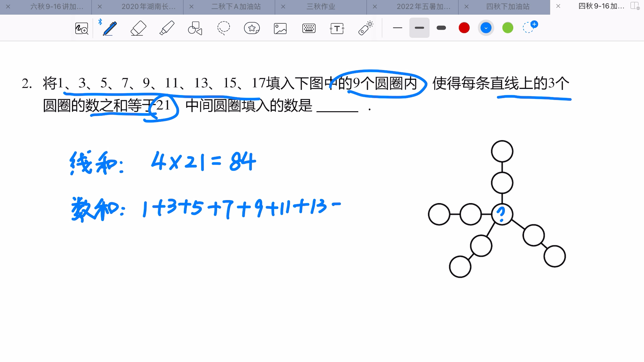644x362 pixels.
Task: Insert an image with the Image tool
Action: tap(280, 28)
